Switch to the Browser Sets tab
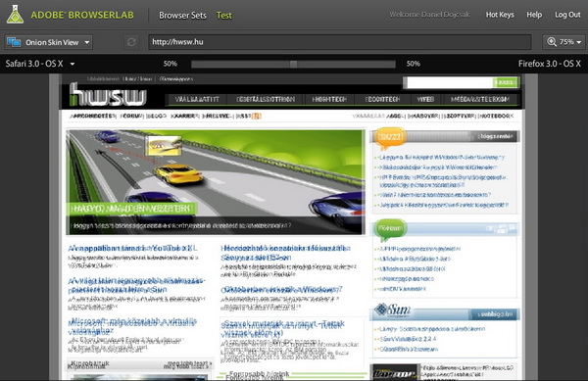Image resolution: width=588 pixels, height=381 pixels. (182, 16)
